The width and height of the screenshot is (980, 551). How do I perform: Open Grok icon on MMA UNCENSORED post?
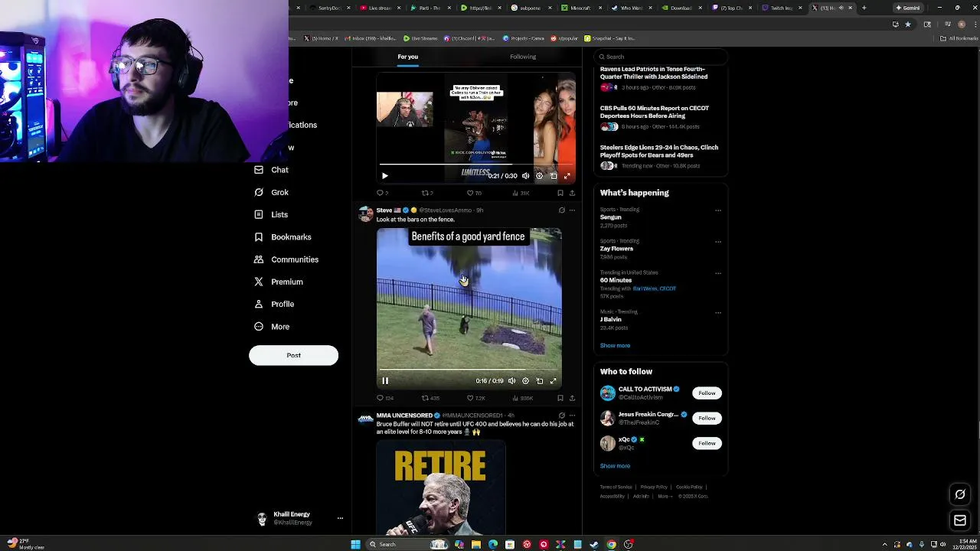click(x=561, y=416)
